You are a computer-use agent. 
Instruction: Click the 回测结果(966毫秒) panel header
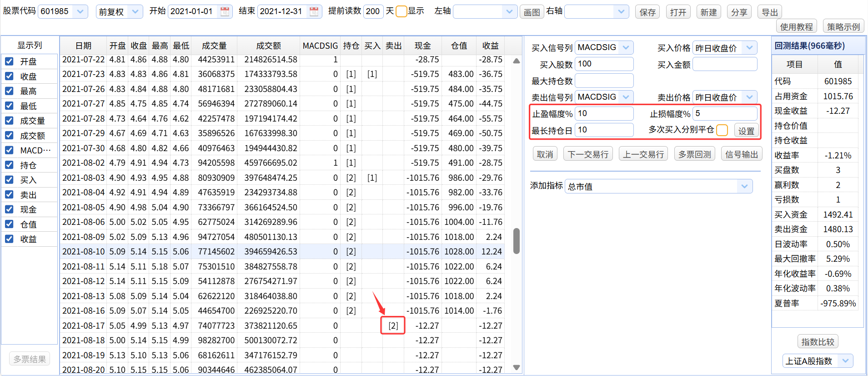[818, 46]
